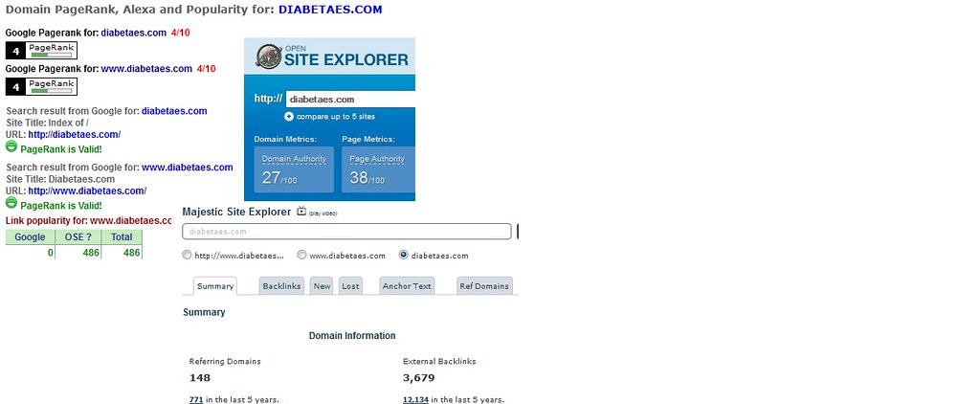Click the Referring Domains count 148
Screen dimensions: 980x404
pos(200,378)
